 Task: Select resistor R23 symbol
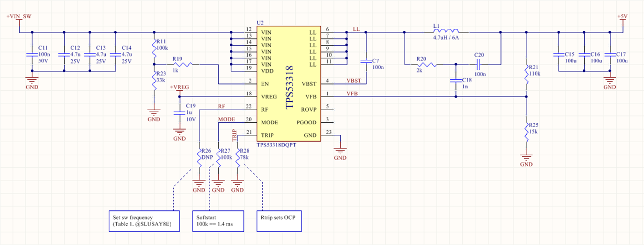coord(154,80)
